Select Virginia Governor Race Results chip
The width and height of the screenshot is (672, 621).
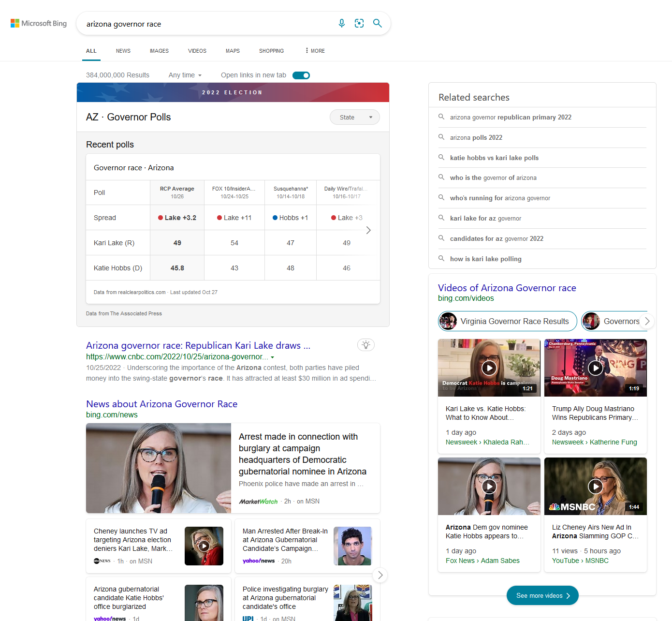coord(507,321)
